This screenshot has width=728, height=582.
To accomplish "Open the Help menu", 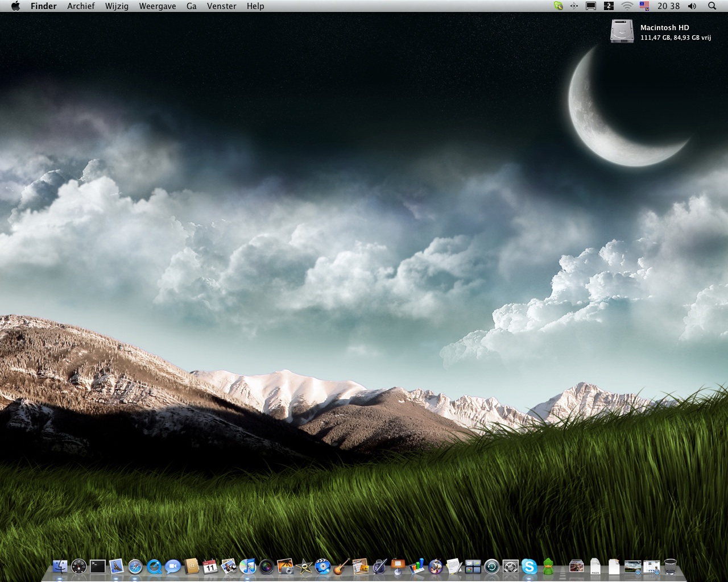I will tap(255, 6).
